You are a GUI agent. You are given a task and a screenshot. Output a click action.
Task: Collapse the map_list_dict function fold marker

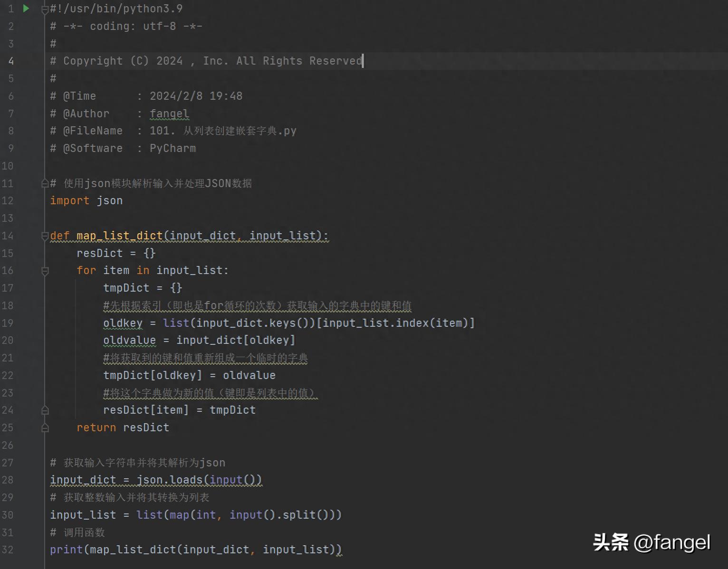click(45, 236)
